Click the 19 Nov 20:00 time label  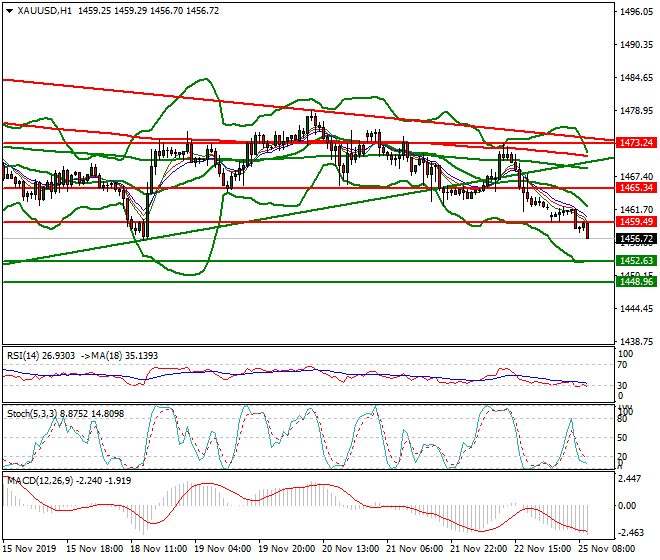tap(287, 549)
